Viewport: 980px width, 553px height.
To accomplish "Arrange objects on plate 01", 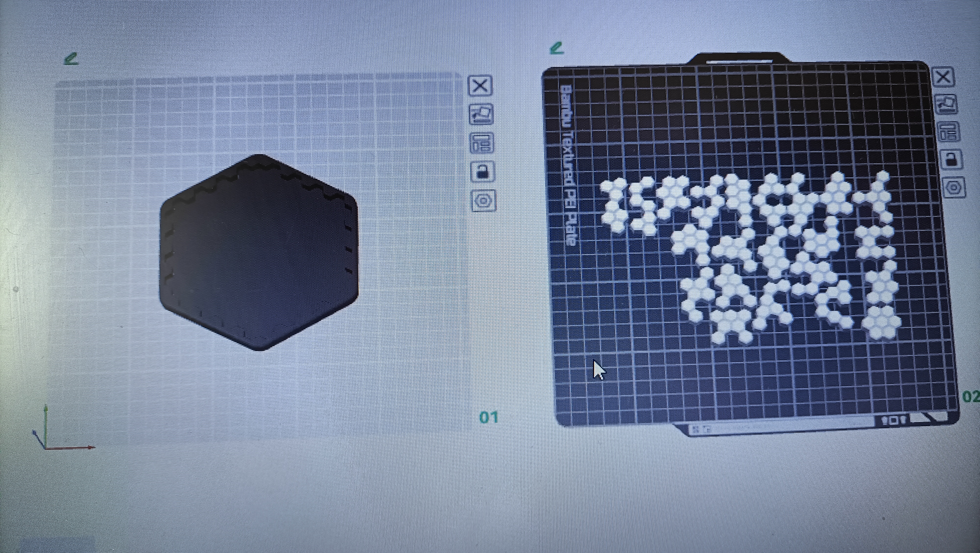I will (x=482, y=143).
